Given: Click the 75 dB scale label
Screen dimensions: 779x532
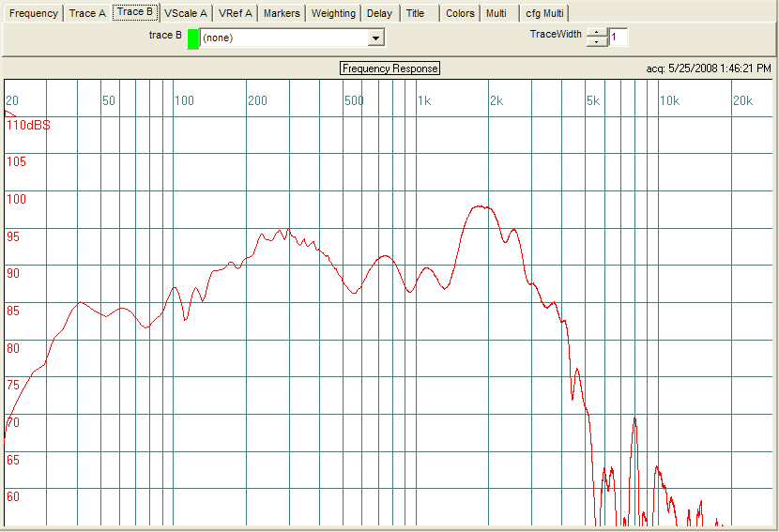Looking at the screenshot, I should pos(13,385).
